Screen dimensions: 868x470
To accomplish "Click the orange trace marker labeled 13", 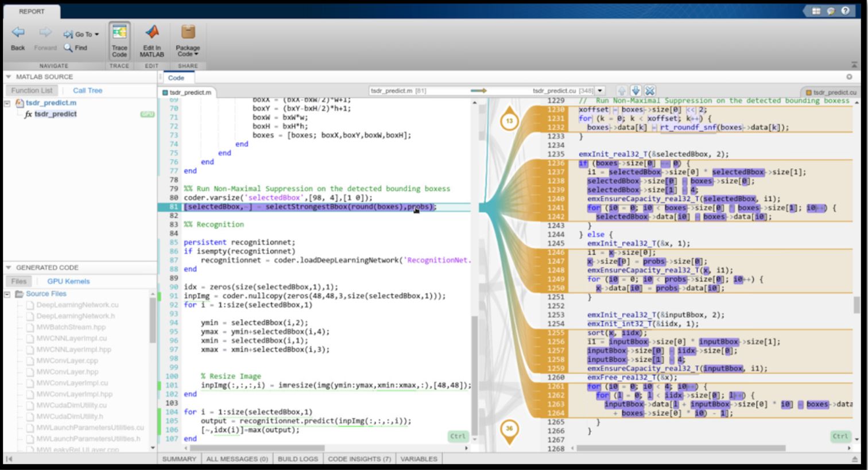I will pos(509,121).
